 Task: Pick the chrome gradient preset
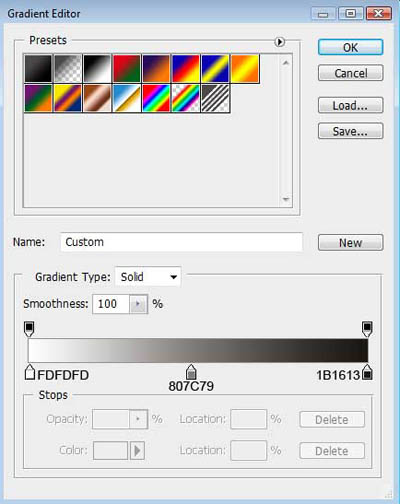tap(126, 98)
